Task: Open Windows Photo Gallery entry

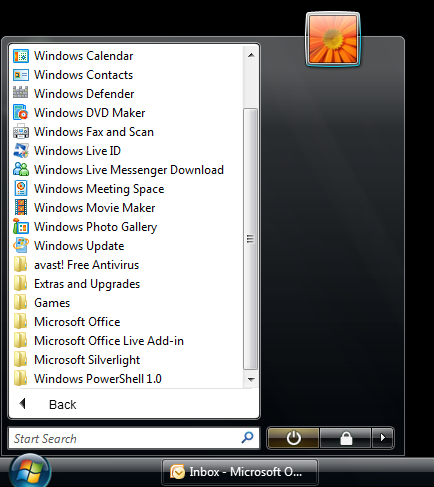Action: pos(95,227)
